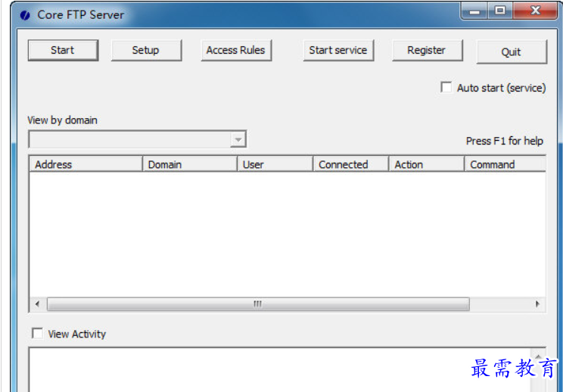Viewport: 563px width, 392px height.
Task: Sort by the Address column header
Action: point(86,164)
